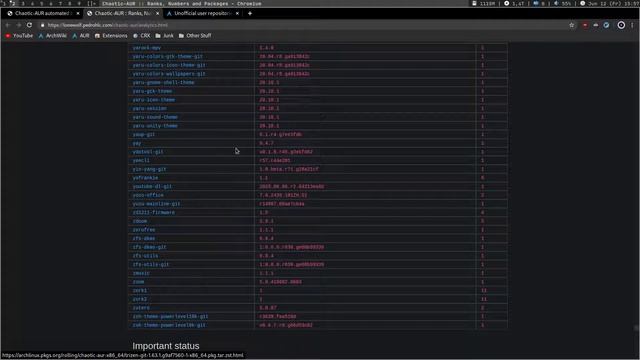Click the window layout symbol in status bar
The width and height of the screenshot is (640, 360).
click(91, 3)
